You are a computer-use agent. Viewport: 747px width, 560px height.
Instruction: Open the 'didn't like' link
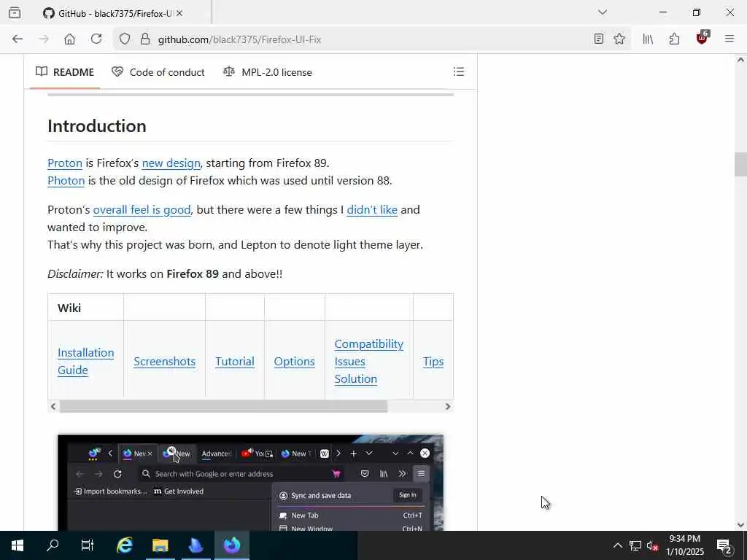(372, 210)
